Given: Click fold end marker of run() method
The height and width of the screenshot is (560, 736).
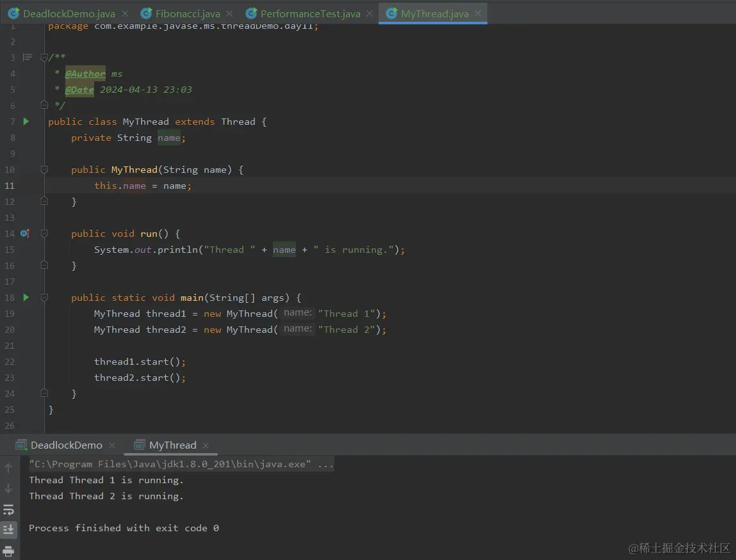Looking at the screenshot, I should 44,265.
